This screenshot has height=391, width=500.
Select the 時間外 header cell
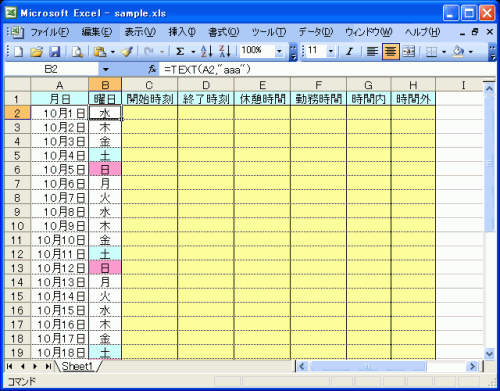click(x=413, y=99)
